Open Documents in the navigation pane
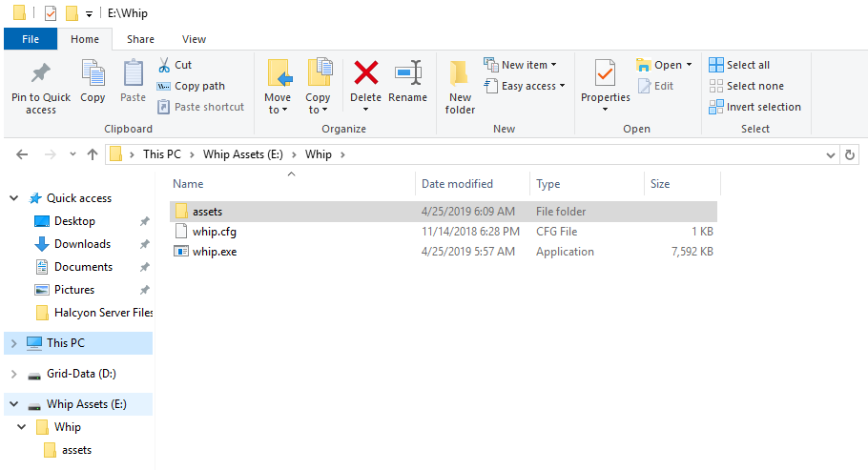 tap(83, 267)
